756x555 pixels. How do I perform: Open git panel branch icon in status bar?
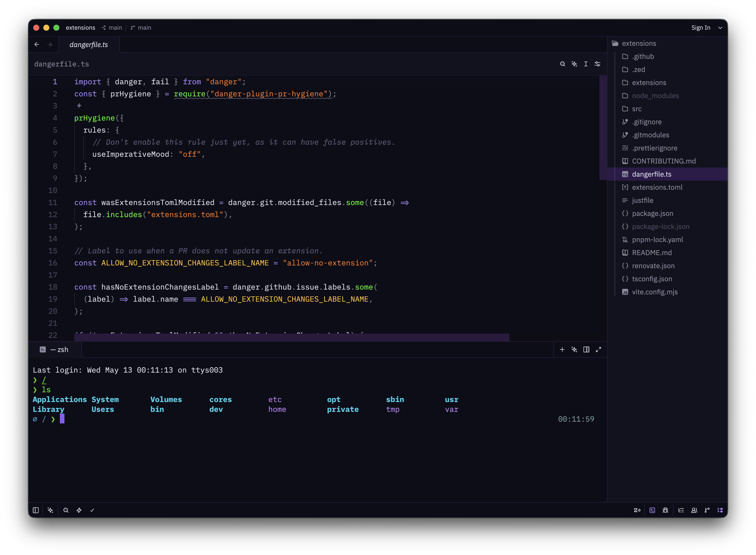(x=707, y=510)
